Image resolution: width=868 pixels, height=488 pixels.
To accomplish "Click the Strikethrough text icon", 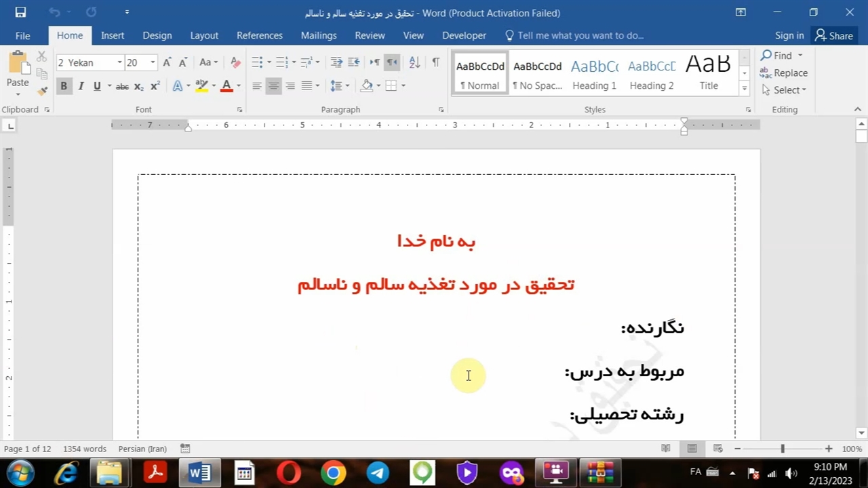I will click(122, 86).
